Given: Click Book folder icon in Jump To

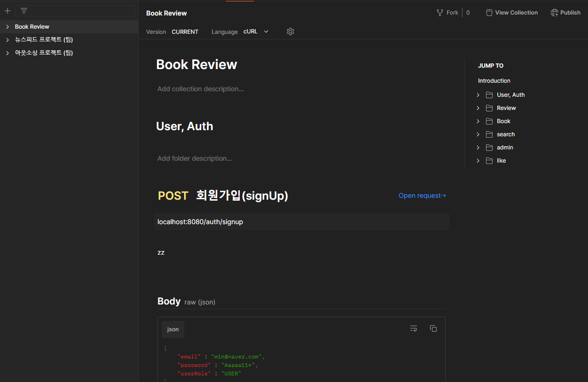Looking at the screenshot, I should 489,121.
